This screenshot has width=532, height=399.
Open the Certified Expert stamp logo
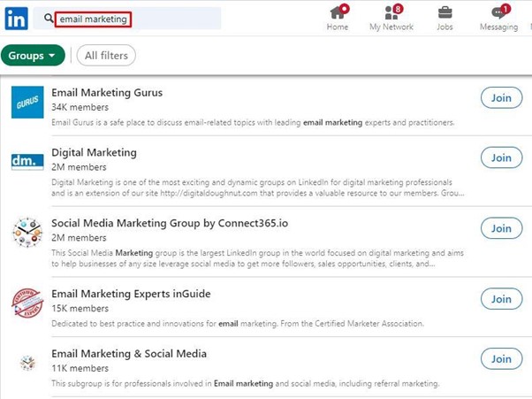(x=27, y=303)
